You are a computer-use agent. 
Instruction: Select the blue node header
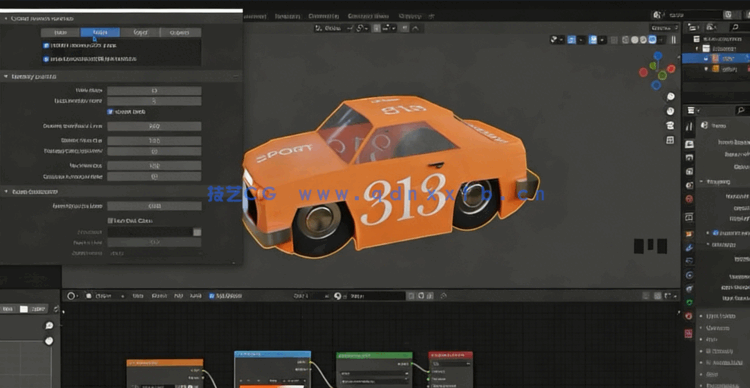[x=273, y=354]
